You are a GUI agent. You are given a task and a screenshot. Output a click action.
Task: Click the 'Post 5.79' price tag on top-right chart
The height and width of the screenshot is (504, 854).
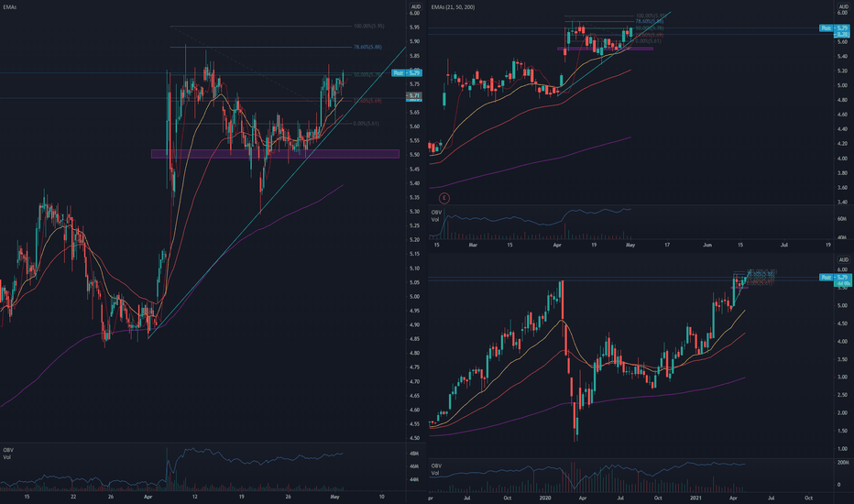(x=835, y=27)
